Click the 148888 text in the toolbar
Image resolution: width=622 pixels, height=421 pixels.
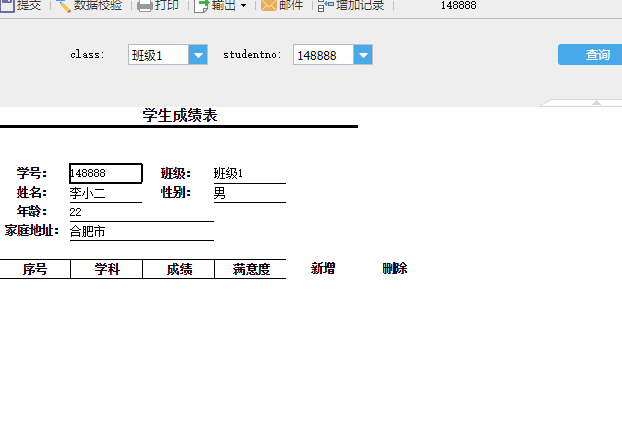point(459,6)
